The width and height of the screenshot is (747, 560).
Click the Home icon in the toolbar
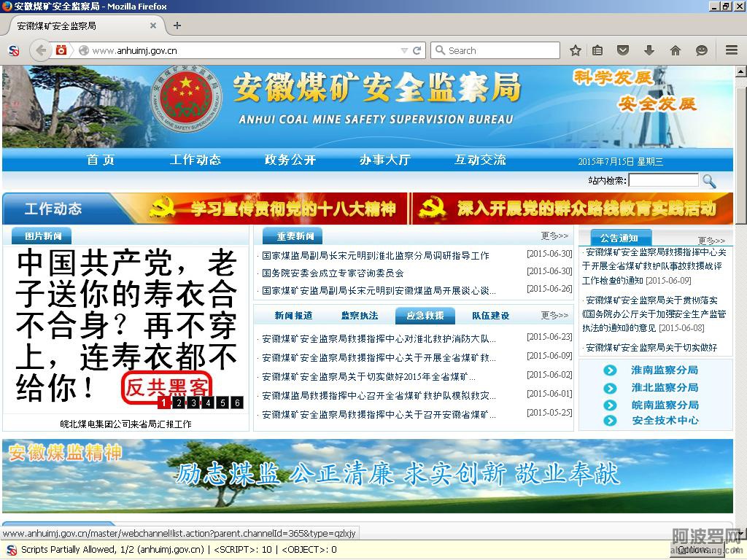coord(675,50)
